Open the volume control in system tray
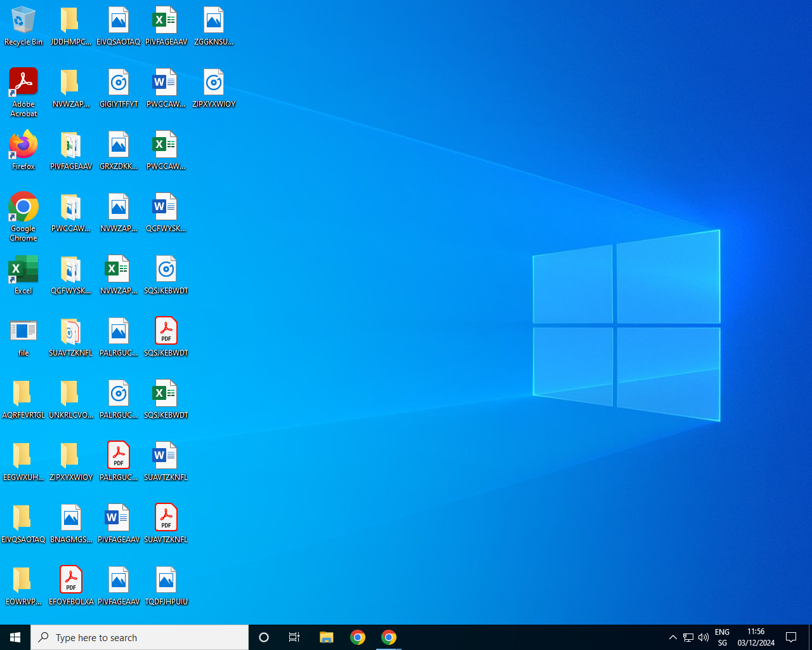The image size is (812, 650). pos(704,637)
